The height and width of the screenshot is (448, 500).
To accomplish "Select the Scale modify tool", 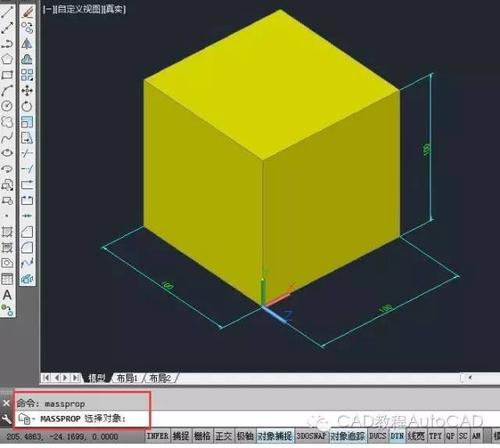I will point(27,122).
